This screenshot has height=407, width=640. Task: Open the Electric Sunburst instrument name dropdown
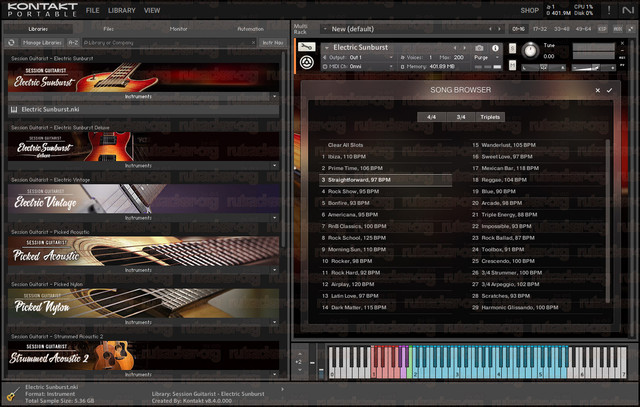pos(327,48)
